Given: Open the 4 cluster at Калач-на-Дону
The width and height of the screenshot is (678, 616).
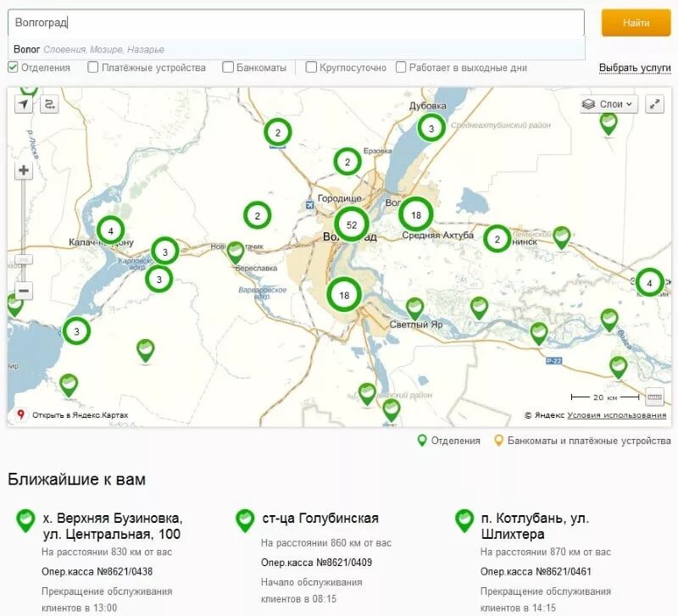Looking at the screenshot, I should tap(111, 230).
